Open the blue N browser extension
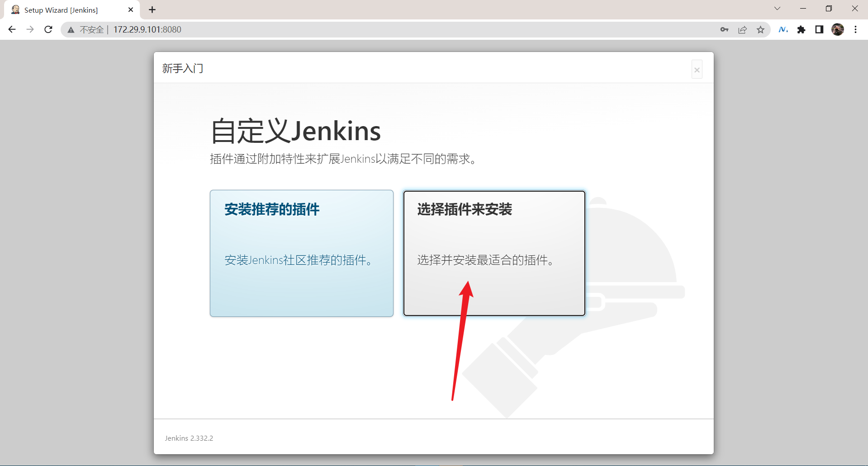Screen dimensions: 868x466 click(x=783, y=29)
